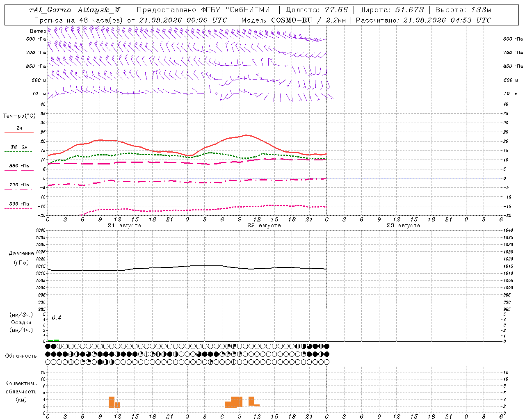
Task: Click the red 2м temperature peak on 22 августа
Action: point(246,135)
